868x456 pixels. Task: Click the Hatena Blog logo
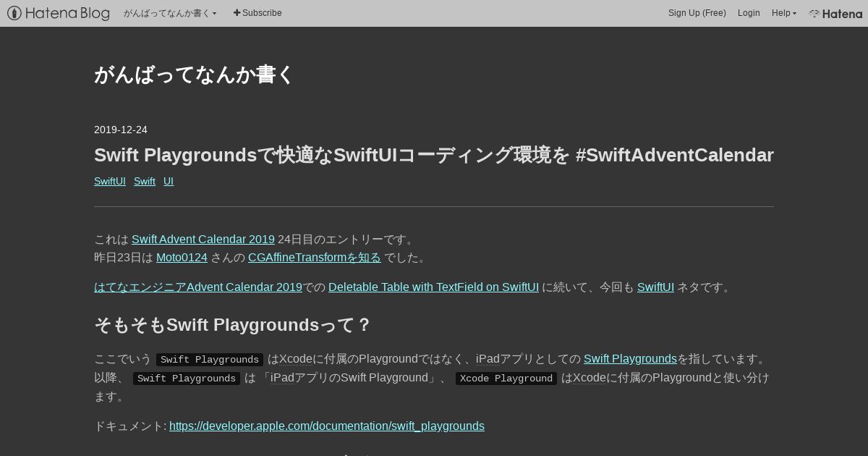click(59, 13)
